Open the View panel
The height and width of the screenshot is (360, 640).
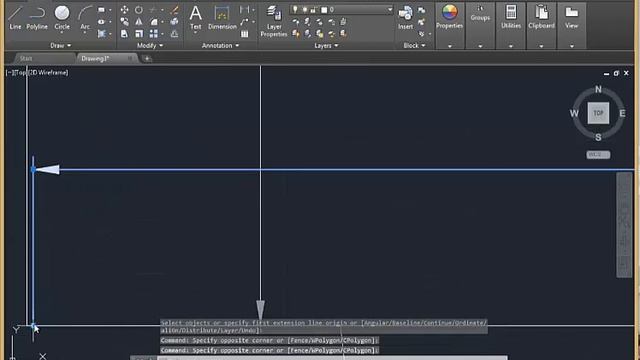tap(571, 25)
